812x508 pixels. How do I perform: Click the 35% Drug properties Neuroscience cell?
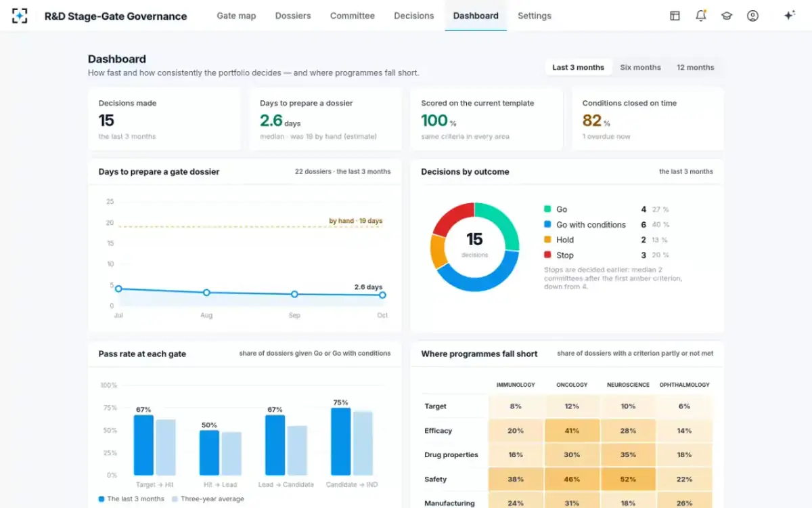click(x=628, y=455)
